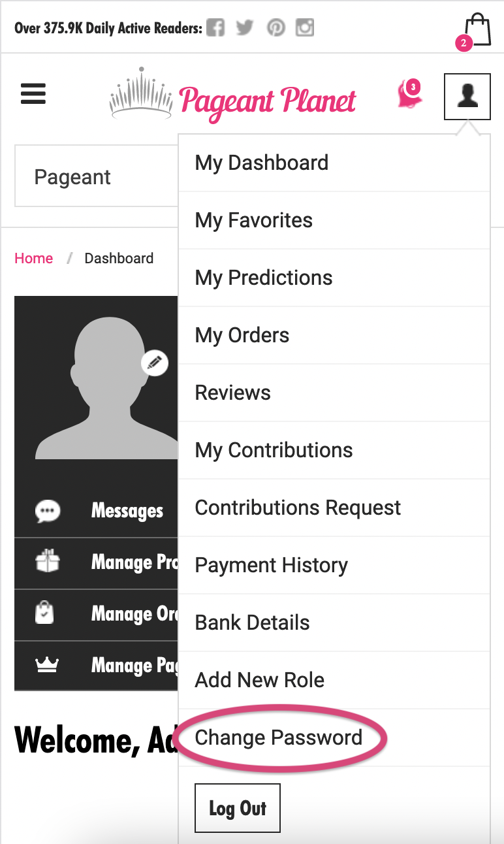Follow the Home breadcrumb link
Image resolution: width=504 pixels, height=844 pixels.
point(34,258)
